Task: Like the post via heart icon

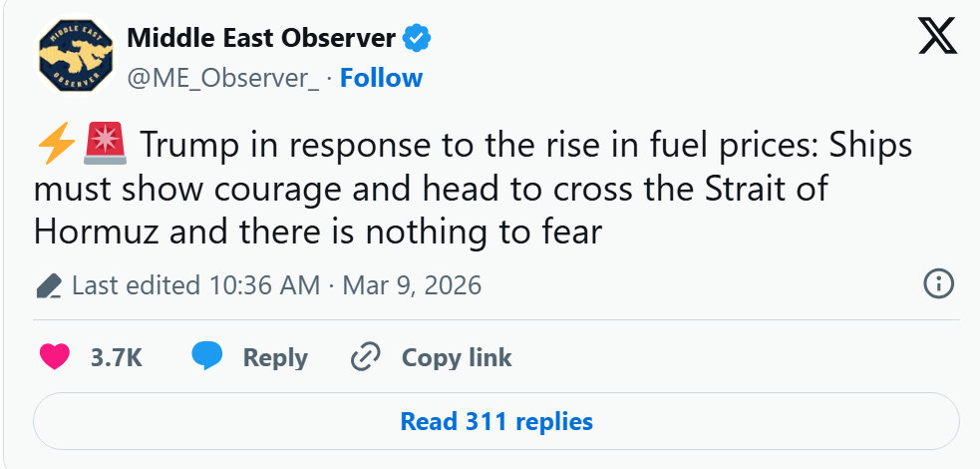Action: pyautogui.click(x=55, y=357)
